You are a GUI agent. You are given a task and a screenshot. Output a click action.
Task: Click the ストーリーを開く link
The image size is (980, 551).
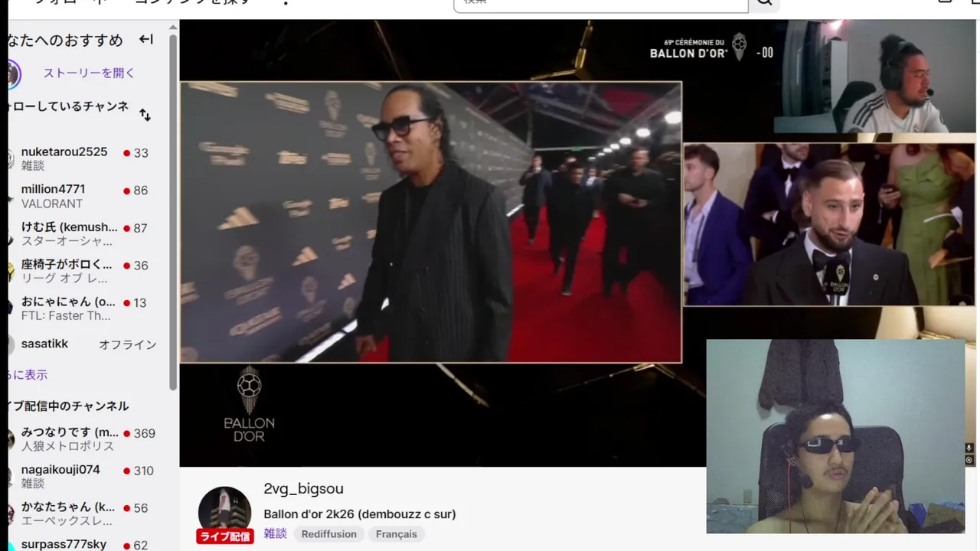pos(89,73)
